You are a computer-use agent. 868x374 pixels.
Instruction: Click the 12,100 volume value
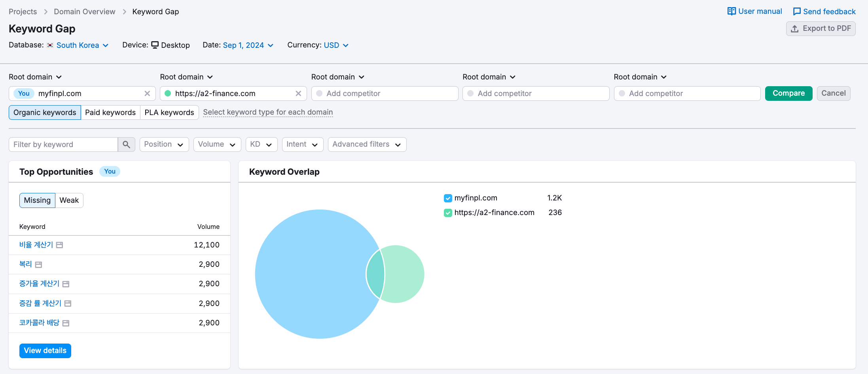click(207, 245)
